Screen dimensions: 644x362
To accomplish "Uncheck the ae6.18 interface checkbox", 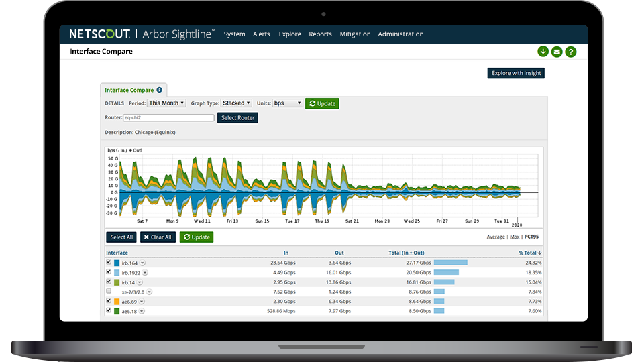I will [x=109, y=311].
